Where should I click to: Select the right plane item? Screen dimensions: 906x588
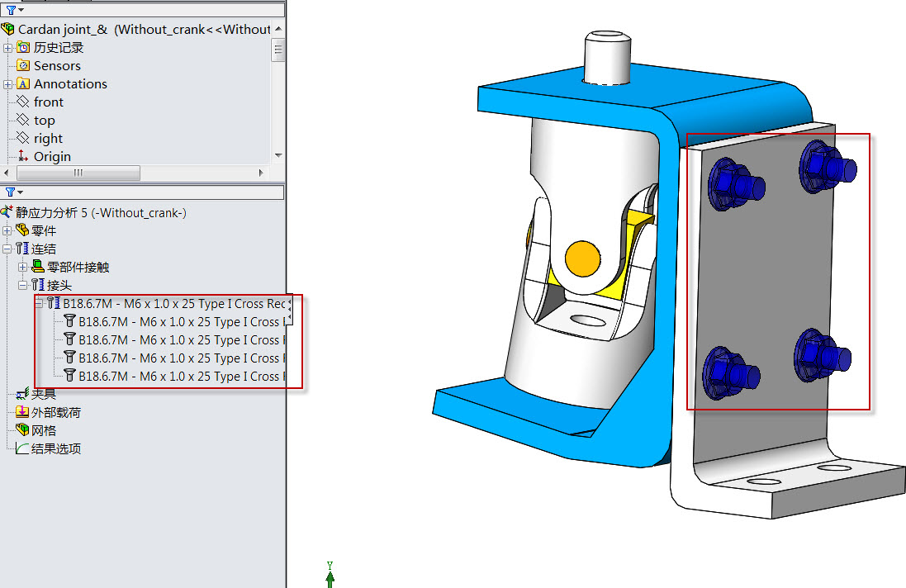[x=48, y=139]
